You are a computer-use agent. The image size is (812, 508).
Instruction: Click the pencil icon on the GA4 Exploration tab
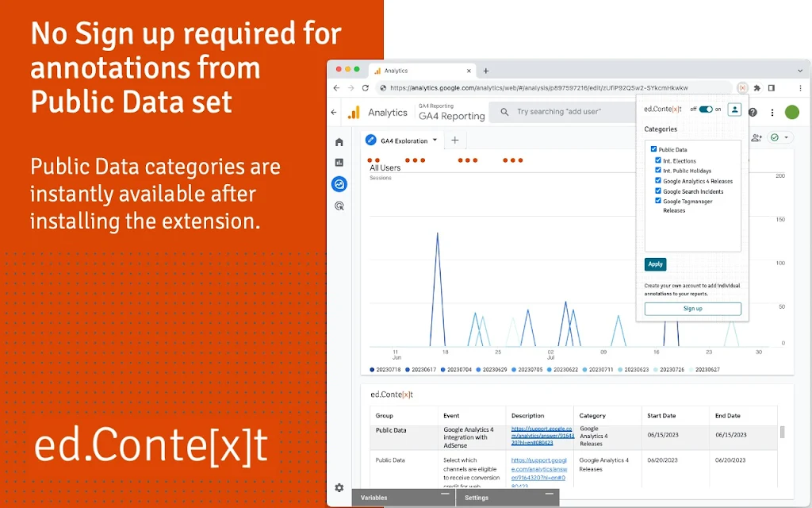tap(371, 140)
